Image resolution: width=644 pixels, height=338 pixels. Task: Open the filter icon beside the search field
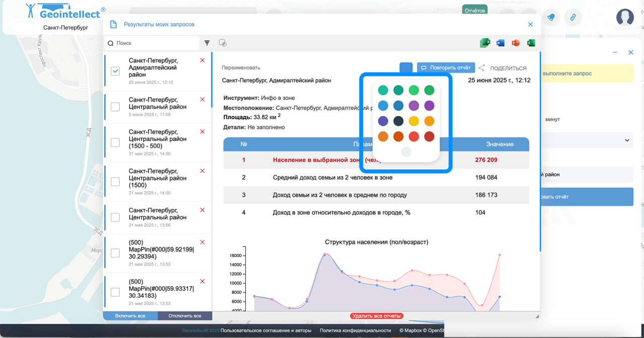point(207,43)
